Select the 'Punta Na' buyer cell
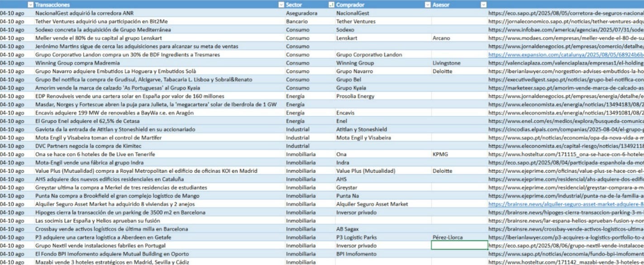The image size is (644, 265). point(383,196)
